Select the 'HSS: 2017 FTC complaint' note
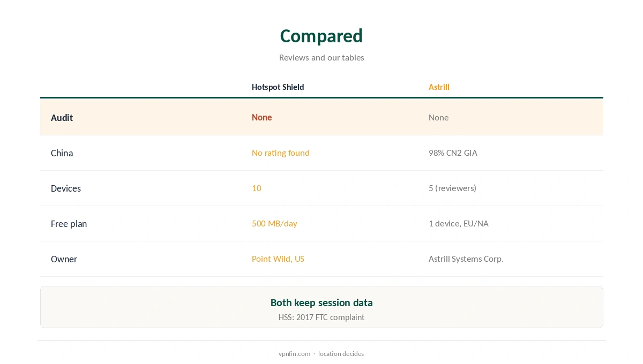The width and height of the screenshot is (643, 364). pyautogui.click(x=322, y=317)
